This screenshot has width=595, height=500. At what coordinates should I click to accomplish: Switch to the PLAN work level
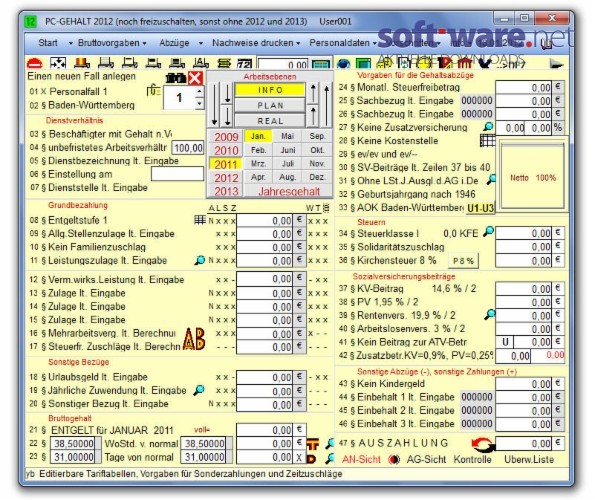coord(270,105)
